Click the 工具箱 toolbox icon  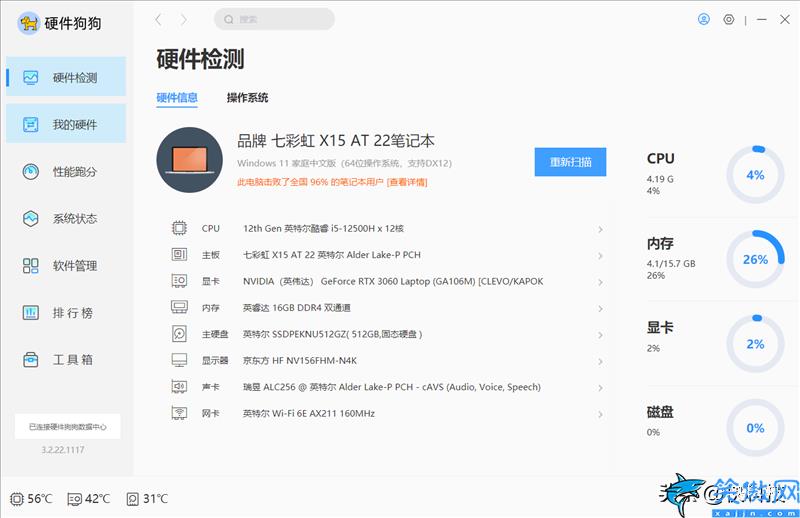click(31, 359)
